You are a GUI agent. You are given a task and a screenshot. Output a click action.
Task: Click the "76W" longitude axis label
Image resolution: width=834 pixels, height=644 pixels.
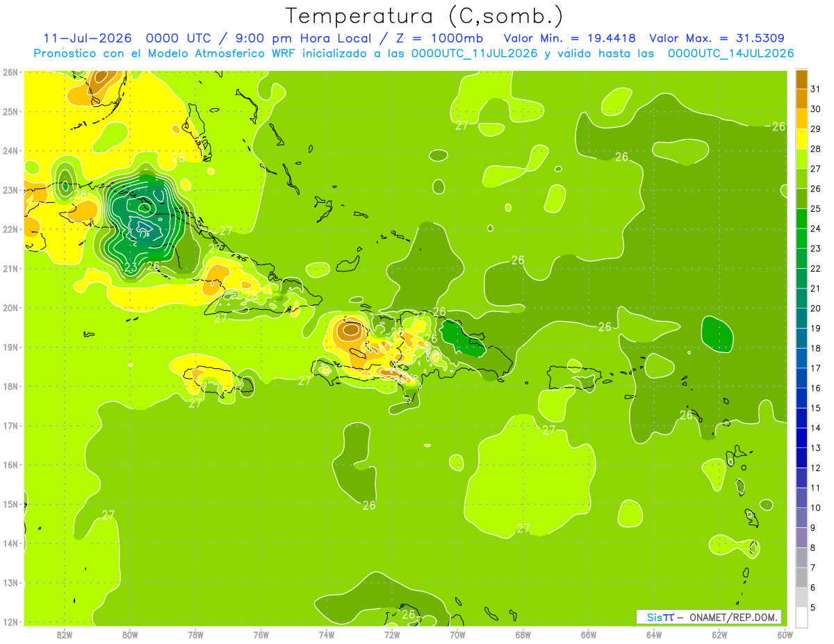(261, 634)
